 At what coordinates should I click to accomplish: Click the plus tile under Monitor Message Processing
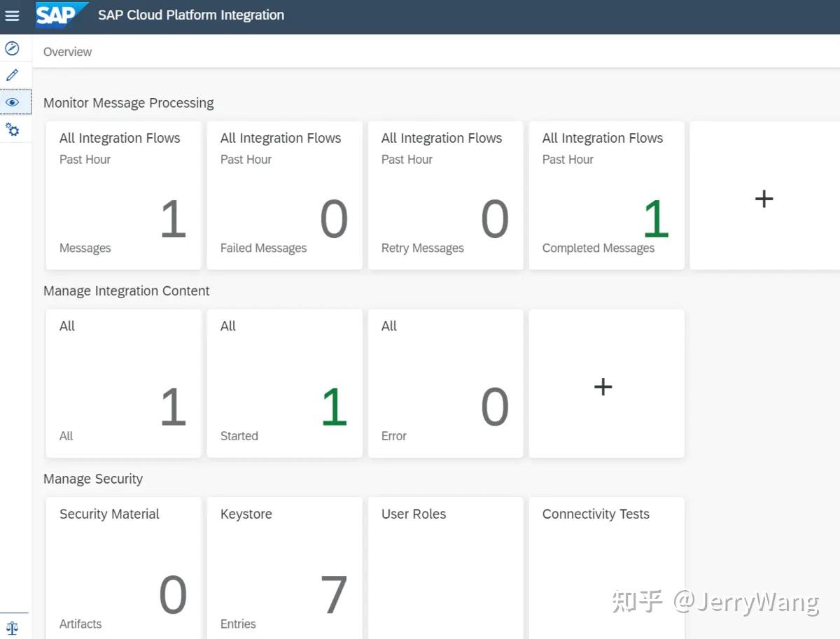coord(764,197)
